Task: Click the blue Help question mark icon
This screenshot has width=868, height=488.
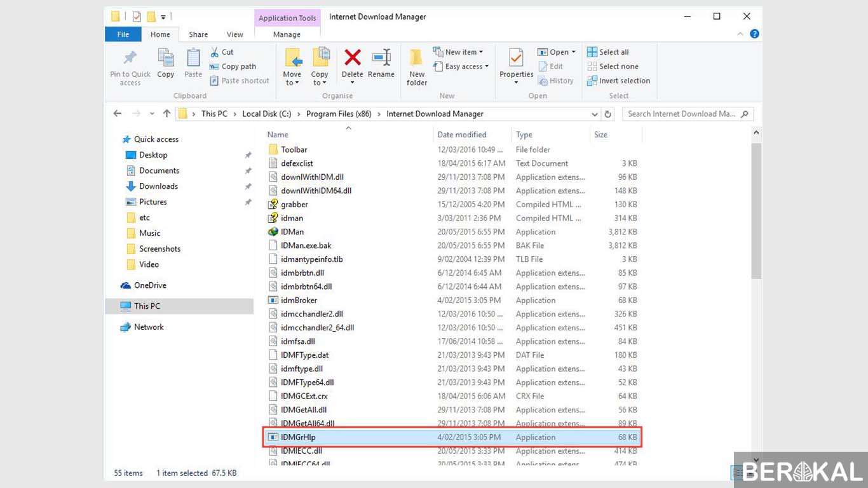Action: pyautogui.click(x=754, y=34)
